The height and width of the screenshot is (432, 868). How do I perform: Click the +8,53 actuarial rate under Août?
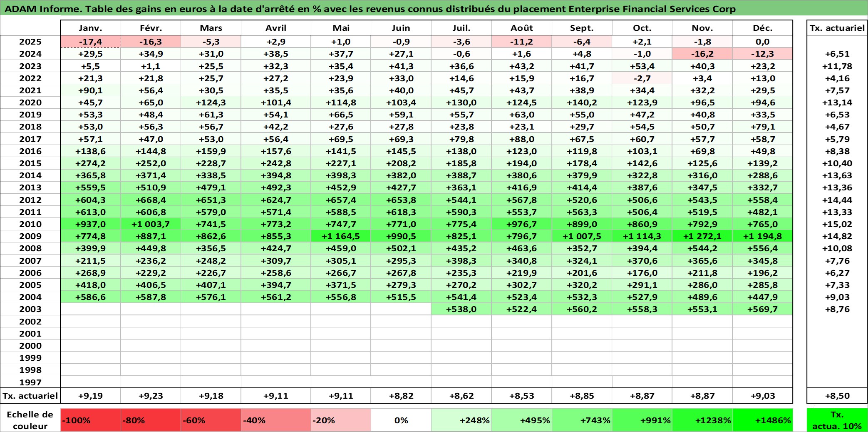[x=522, y=396]
